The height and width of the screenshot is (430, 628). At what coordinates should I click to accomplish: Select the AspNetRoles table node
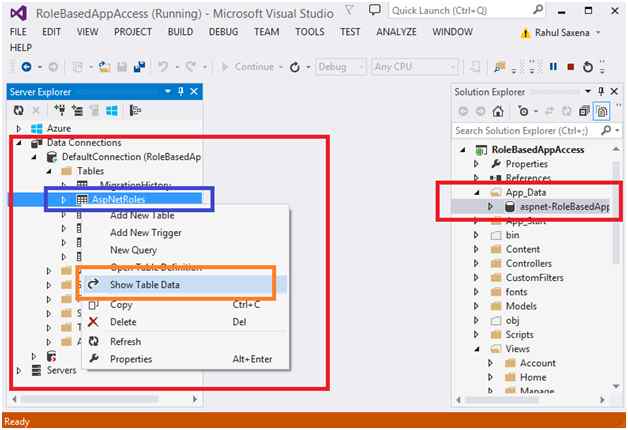[119, 199]
